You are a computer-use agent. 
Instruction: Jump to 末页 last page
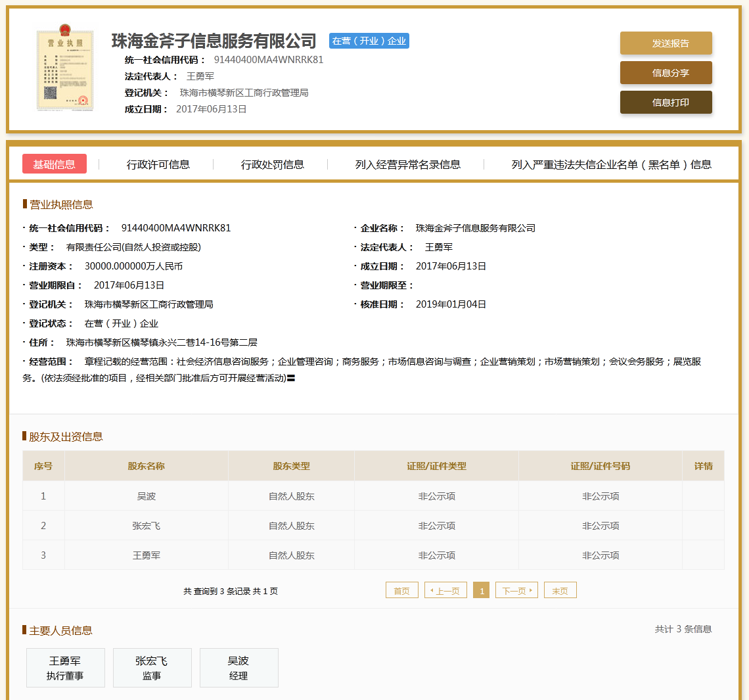tap(560, 590)
